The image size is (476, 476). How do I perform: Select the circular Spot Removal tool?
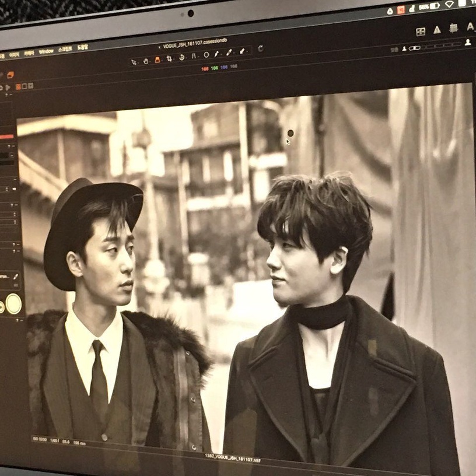point(206,55)
